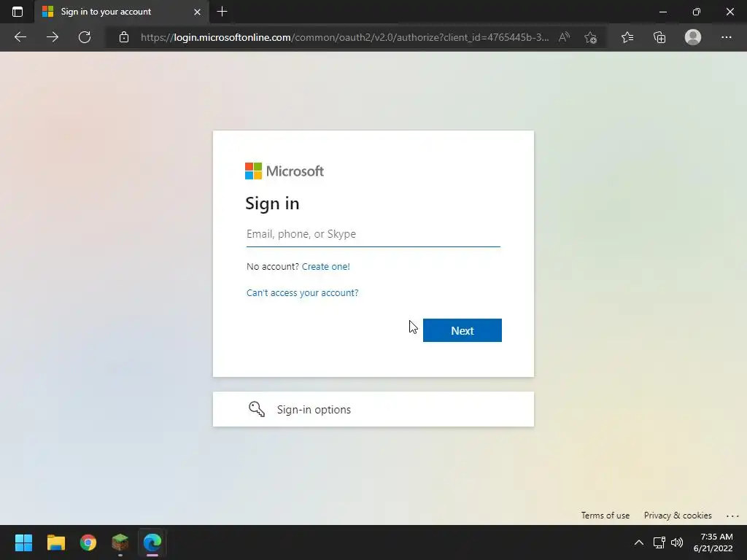This screenshot has height=560, width=747.
Task: Open network status tray icon
Action: point(659,542)
